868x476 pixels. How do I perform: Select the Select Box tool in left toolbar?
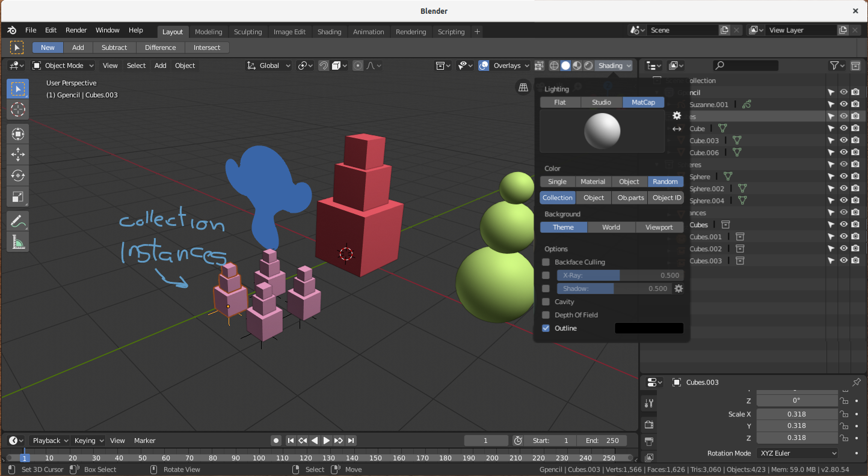point(17,89)
